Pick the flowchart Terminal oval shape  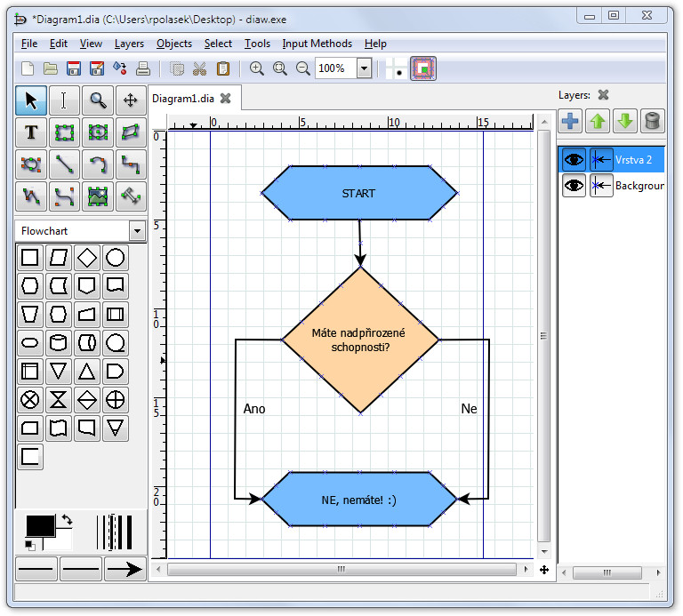(29, 342)
